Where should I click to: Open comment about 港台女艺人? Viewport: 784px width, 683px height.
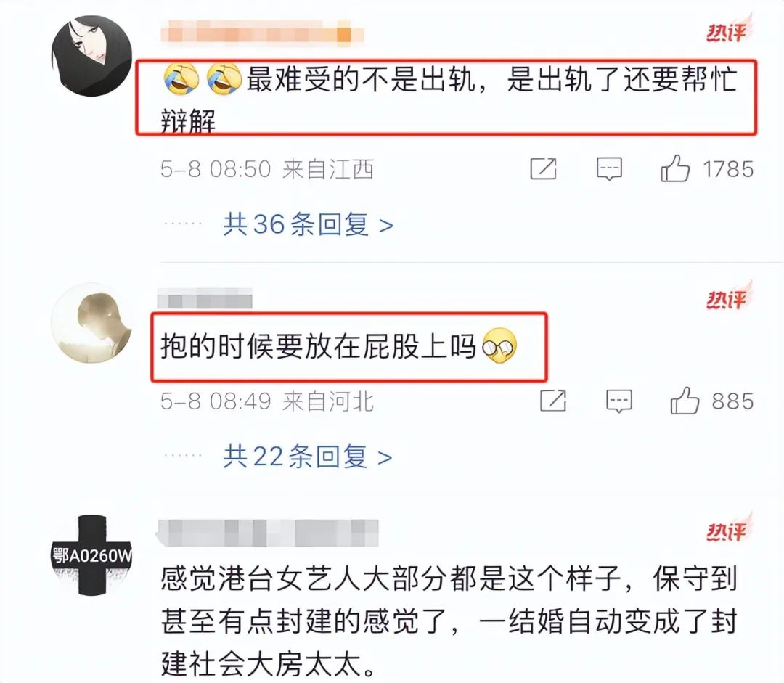coord(449,621)
